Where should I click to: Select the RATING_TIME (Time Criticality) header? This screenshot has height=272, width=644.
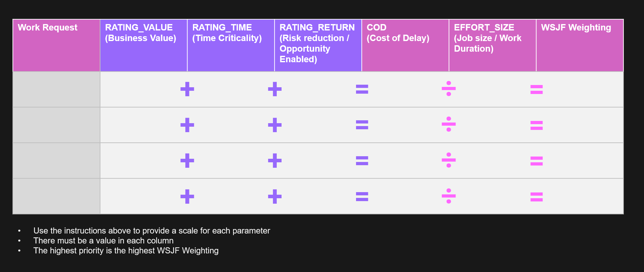[x=231, y=45]
